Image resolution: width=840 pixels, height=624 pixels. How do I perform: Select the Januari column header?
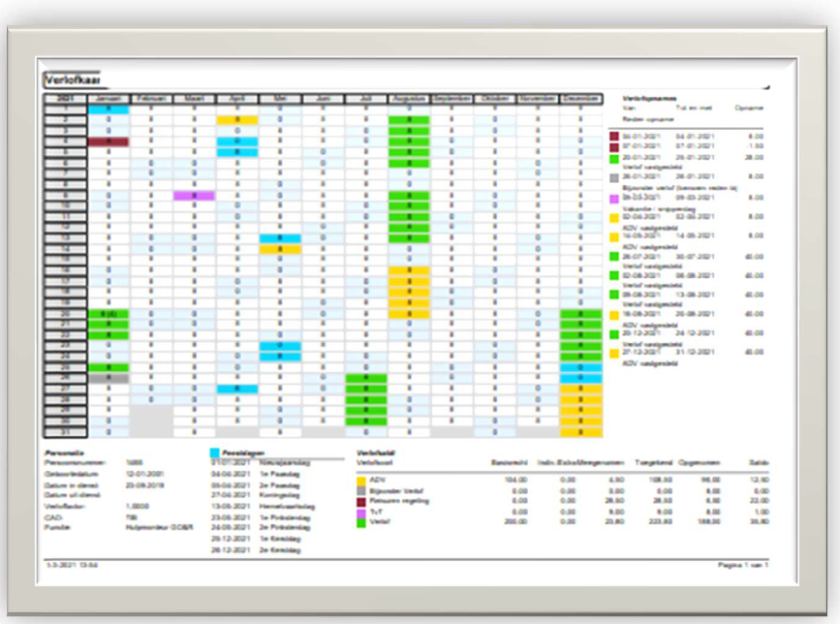click(x=109, y=99)
